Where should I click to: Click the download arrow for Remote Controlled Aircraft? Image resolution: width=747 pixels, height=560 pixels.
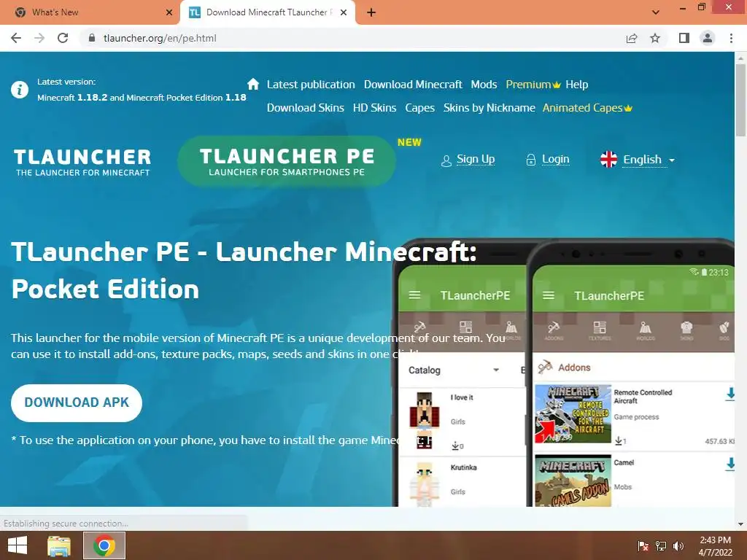[x=729, y=394]
